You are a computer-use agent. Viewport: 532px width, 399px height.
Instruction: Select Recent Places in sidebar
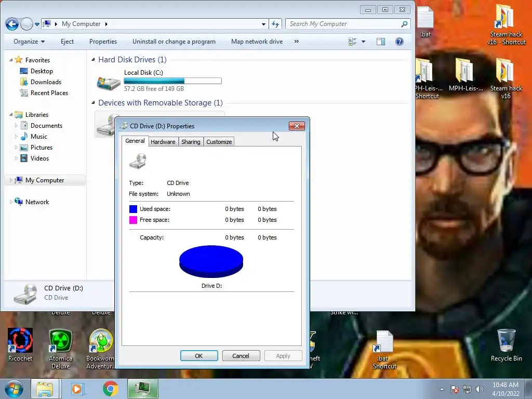[x=49, y=92]
